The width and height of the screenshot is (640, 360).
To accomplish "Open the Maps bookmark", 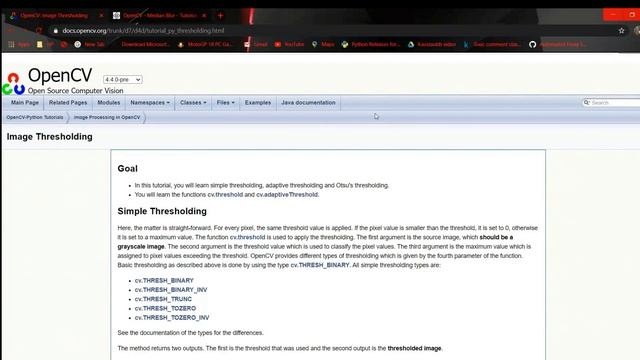I will [323, 44].
